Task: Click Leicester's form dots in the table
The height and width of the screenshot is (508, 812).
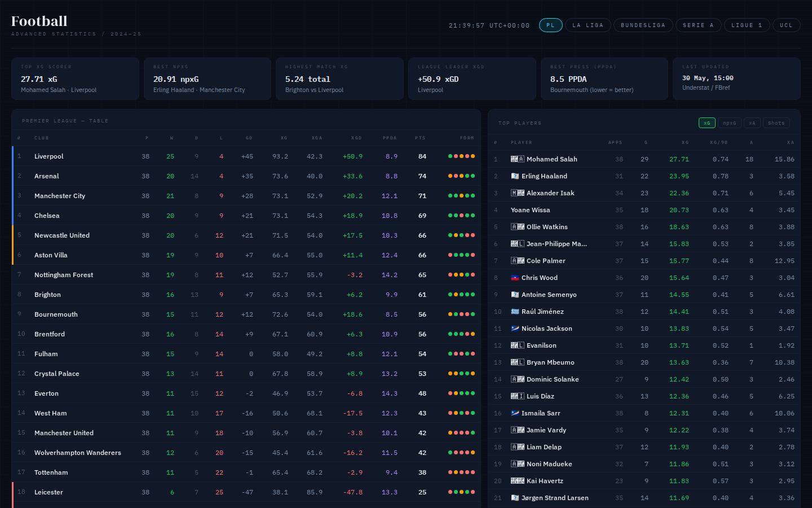Action: (x=461, y=492)
